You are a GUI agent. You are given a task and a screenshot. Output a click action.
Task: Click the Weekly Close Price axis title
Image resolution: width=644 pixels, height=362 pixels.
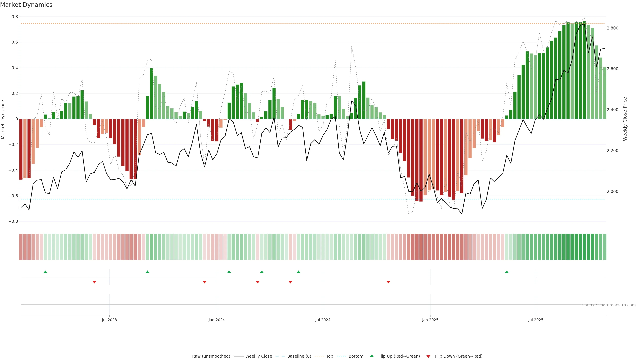tap(625, 119)
